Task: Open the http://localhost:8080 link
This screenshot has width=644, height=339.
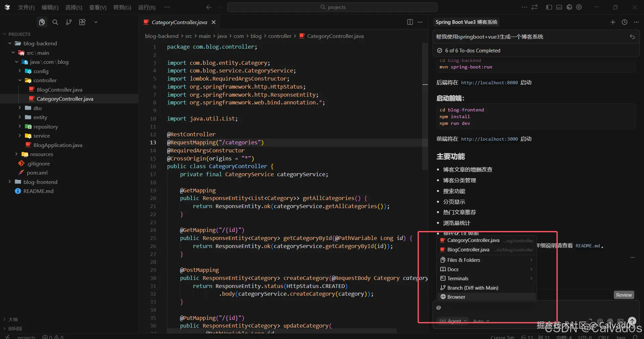Action: coord(489,83)
